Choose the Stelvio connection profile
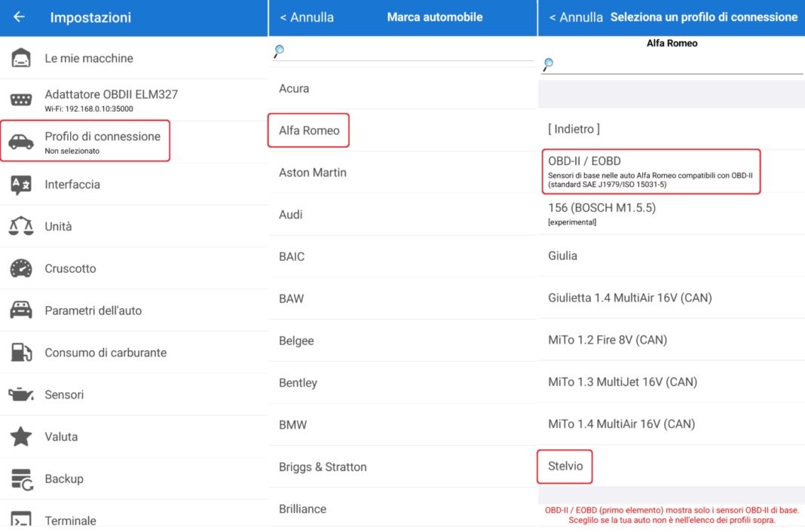The image size is (805, 532). [565, 466]
